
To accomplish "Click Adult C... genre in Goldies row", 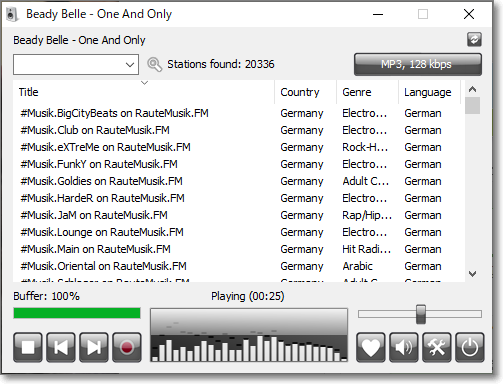I will (366, 181).
